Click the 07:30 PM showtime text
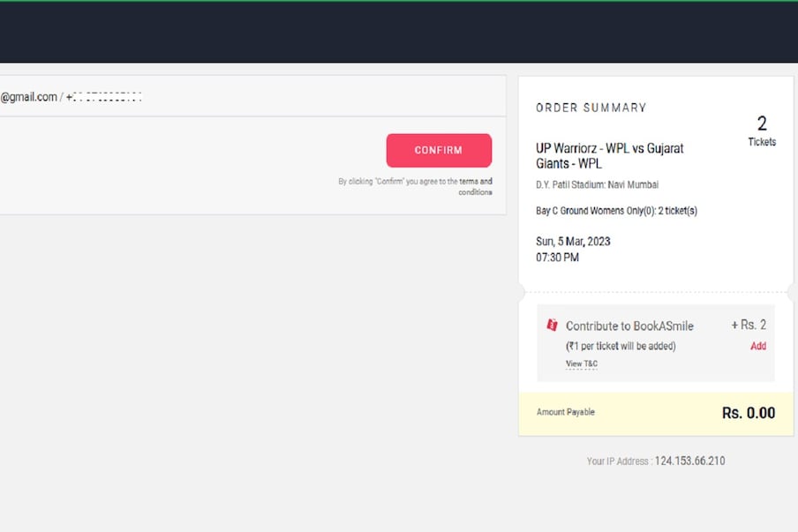798x532 pixels. 557,258
